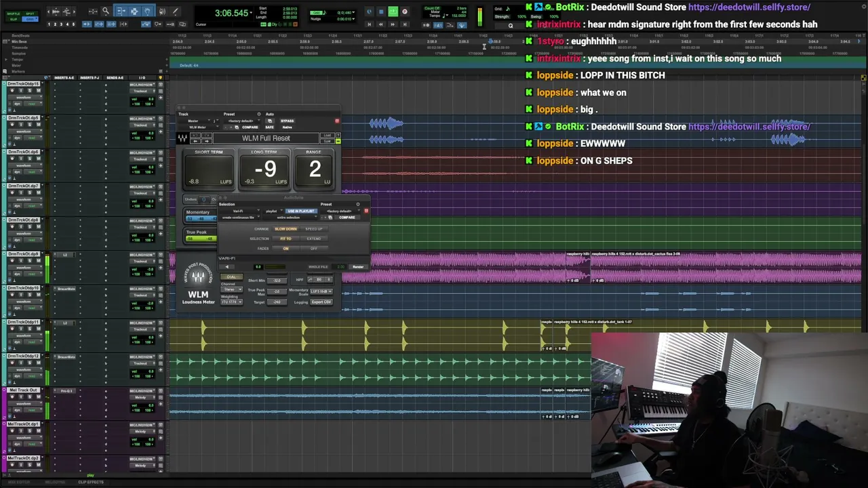The image size is (868, 488).
Task: Click the Render button in Vari-Fi
Action: [358, 267]
